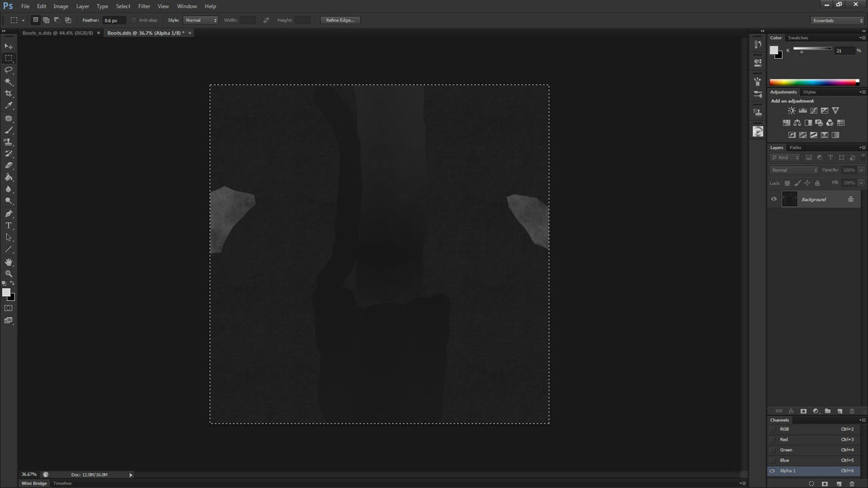Select the Move tool
The image size is (868, 488).
9,46
